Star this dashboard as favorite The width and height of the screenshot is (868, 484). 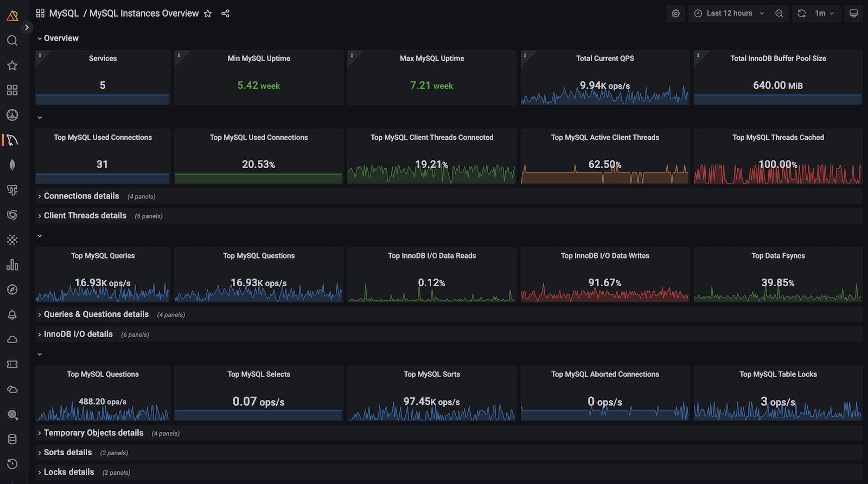(x=208, y=14)
